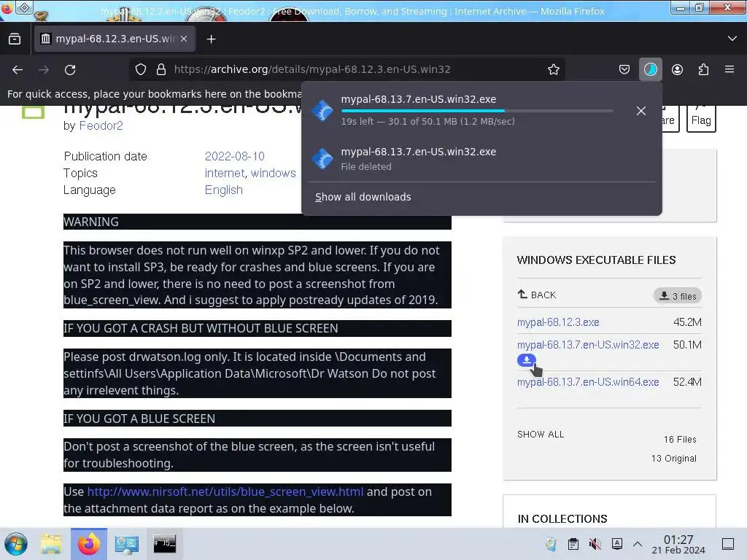Open the extensions puzzle icon

(x=703, y=69)
